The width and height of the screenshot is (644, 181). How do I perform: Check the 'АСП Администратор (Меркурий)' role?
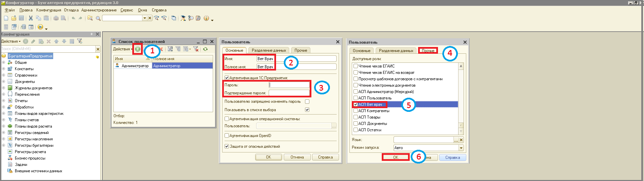355,92
